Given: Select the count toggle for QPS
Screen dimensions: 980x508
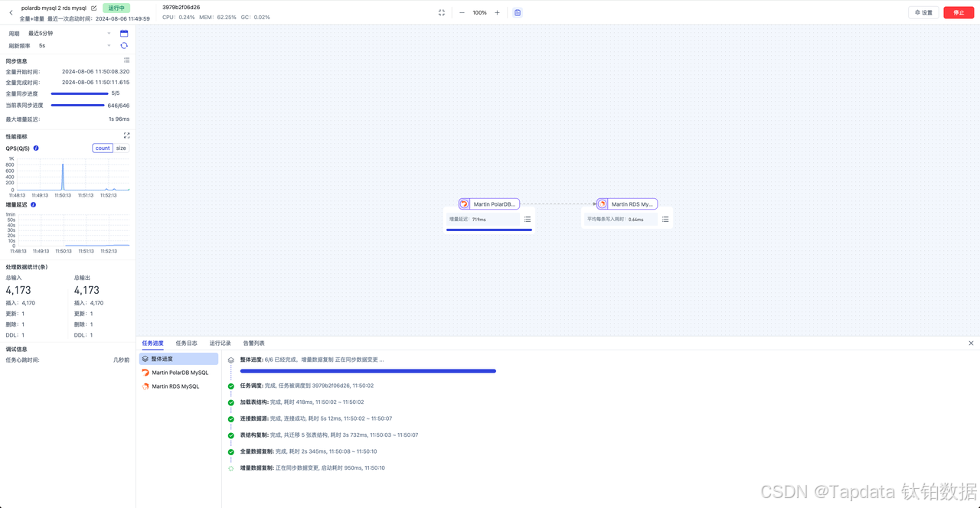Looking at the screenshot, I should 103,148.
